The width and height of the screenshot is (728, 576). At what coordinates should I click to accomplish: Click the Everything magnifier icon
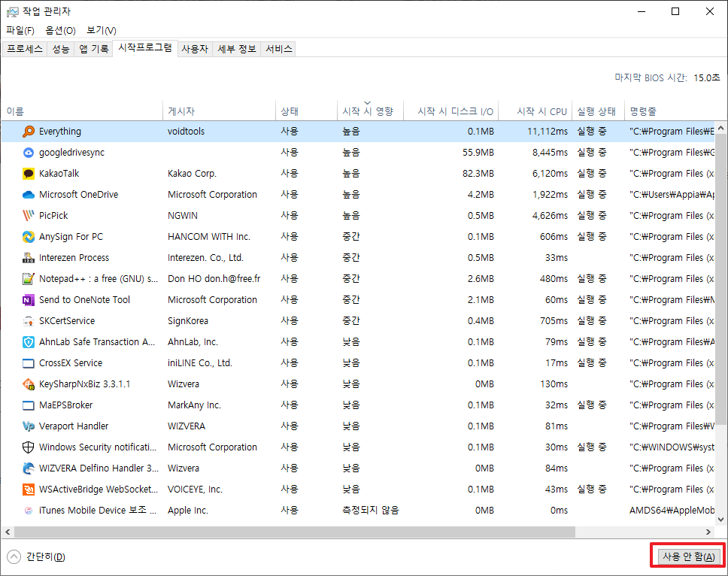[x=29, y=132]
